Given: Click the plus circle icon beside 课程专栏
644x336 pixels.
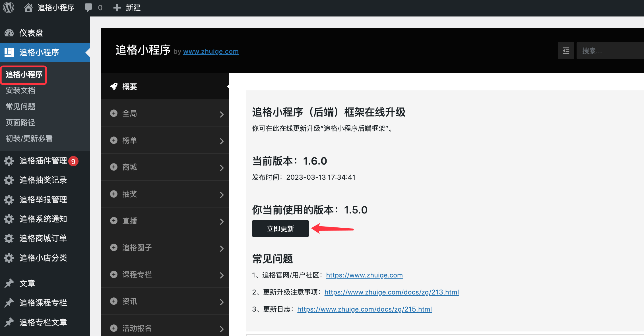Looking at the screenshot, I should click(x=114, y=274).
